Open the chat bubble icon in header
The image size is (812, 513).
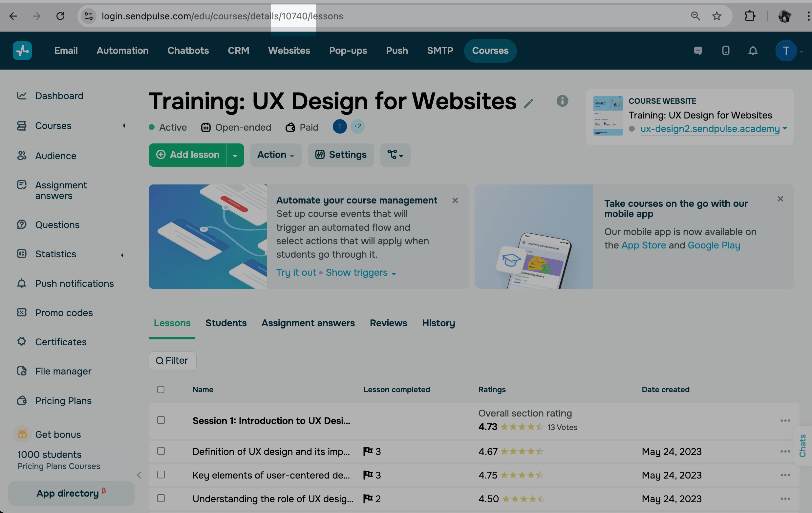tap(698, 51)
